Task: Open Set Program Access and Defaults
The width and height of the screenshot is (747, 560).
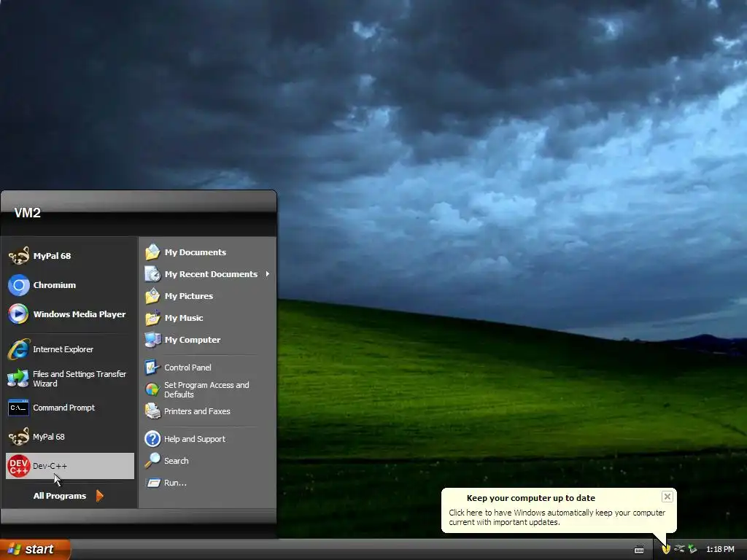Action: (x=207, y=389)
